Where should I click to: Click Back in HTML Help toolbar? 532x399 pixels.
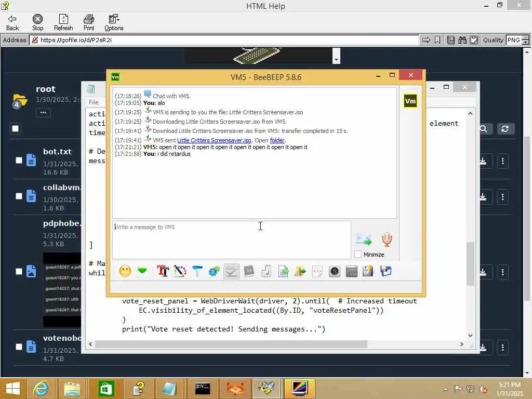point(12,23)
